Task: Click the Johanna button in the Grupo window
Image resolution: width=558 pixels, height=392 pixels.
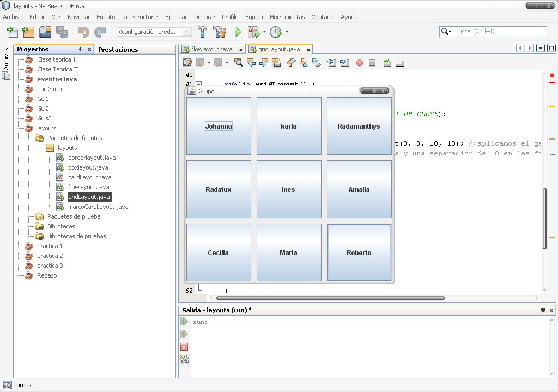Action: pos(219,126)
